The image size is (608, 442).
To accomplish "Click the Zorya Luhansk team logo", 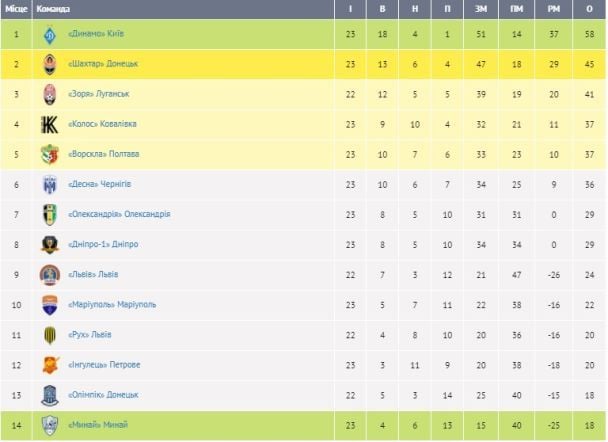I will tap(48, 94).
